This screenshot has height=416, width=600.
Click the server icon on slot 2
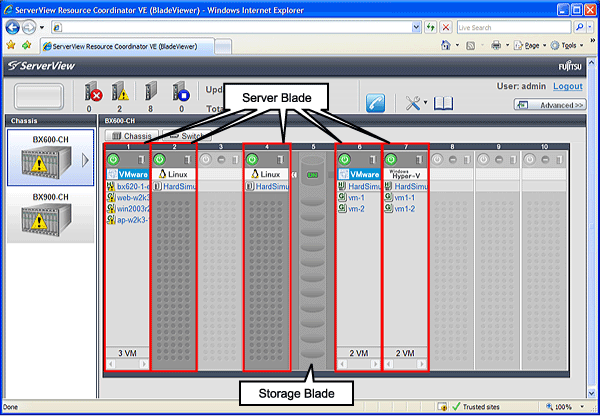(188, 160)
